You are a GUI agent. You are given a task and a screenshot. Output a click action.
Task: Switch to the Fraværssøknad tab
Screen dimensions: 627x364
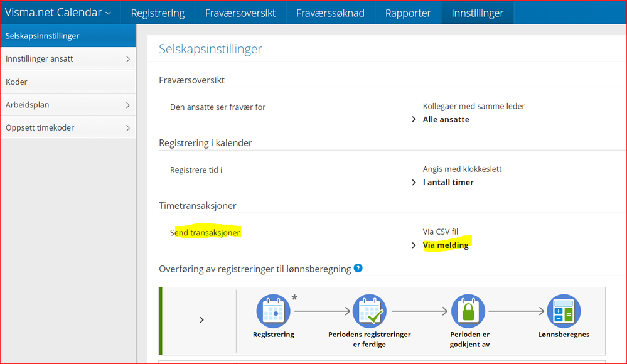point(330,13)
